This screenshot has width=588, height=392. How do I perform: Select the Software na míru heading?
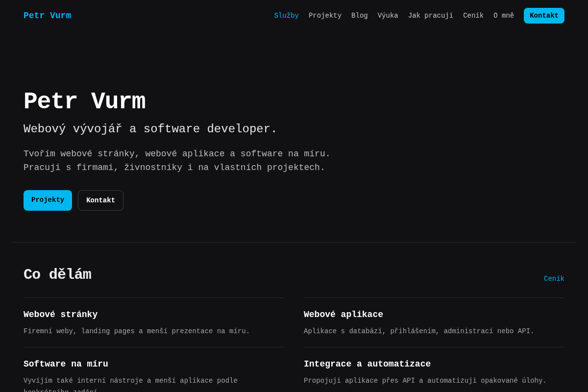coord(66,364)
